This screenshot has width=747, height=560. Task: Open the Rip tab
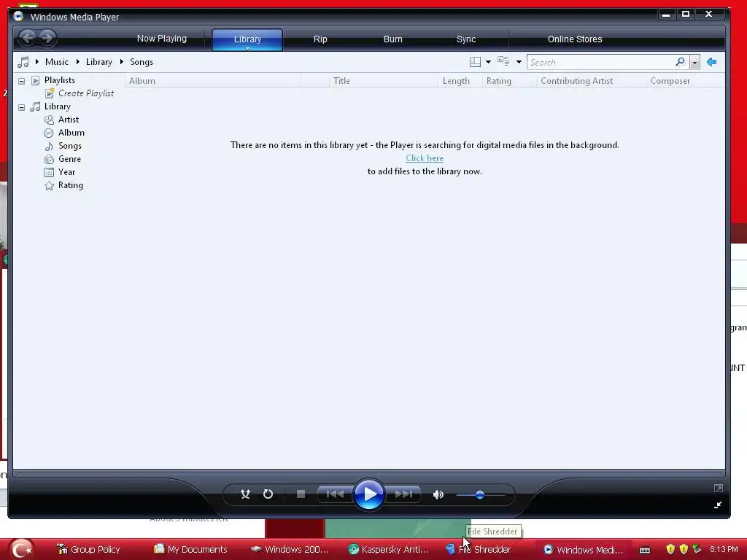tap(320, 39)
